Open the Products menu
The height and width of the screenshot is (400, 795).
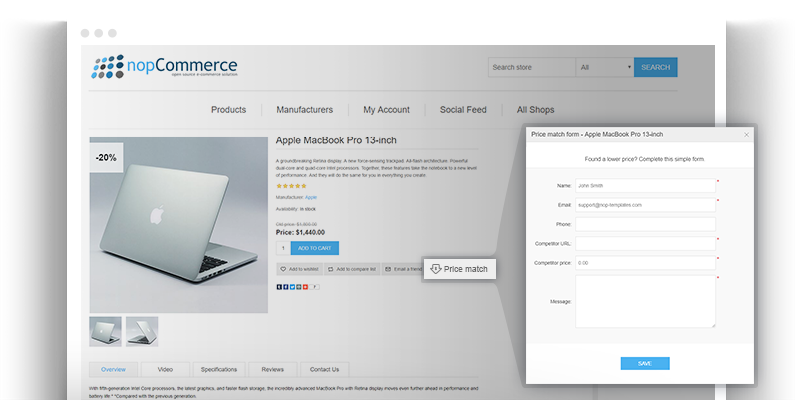tap(228, 110)
